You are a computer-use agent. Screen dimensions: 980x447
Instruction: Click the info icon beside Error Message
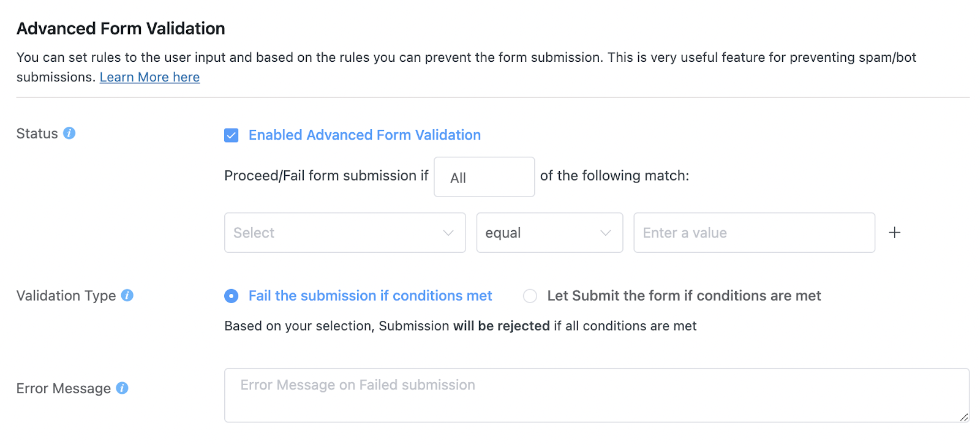click(122, 388)
